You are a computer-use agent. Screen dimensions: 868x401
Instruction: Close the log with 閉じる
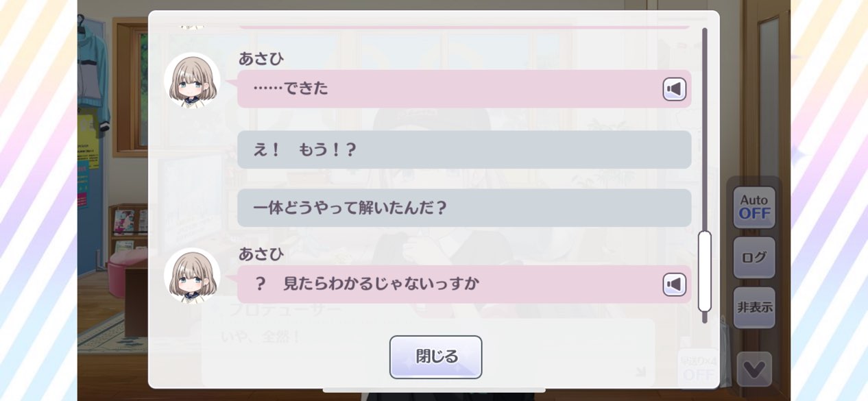436,357
